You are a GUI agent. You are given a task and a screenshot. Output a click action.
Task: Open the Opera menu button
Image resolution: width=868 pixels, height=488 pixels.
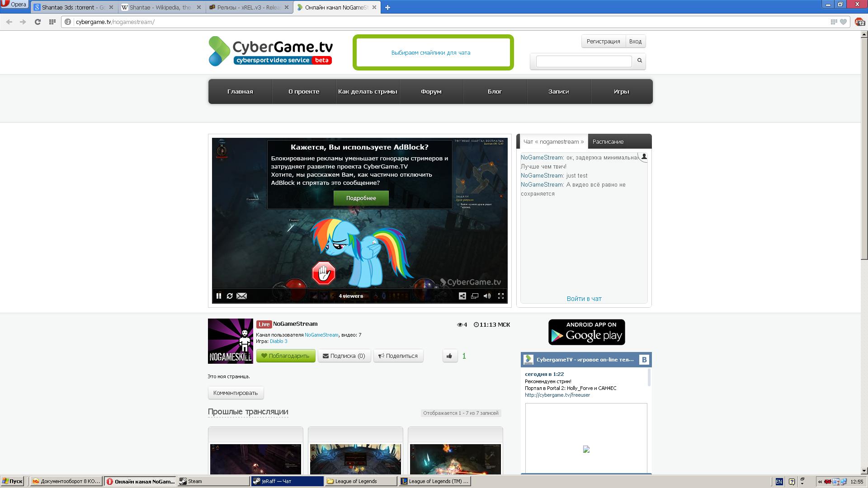[14, 5]
